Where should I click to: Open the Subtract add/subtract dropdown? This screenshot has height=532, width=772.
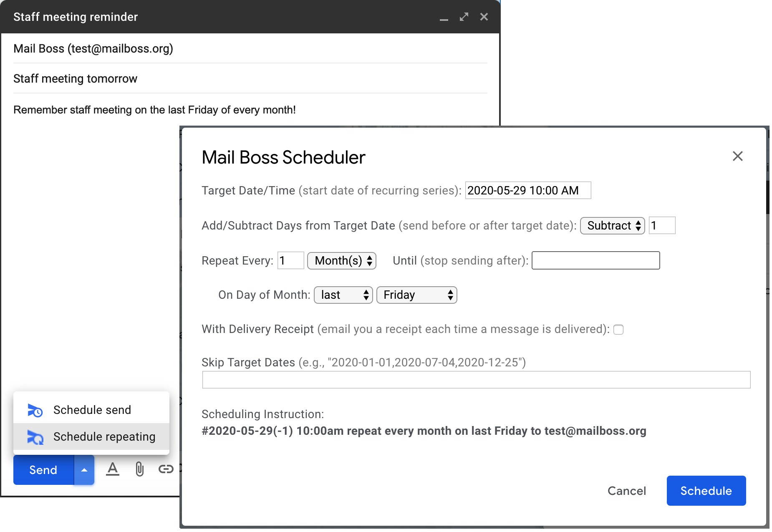(613, 226)
